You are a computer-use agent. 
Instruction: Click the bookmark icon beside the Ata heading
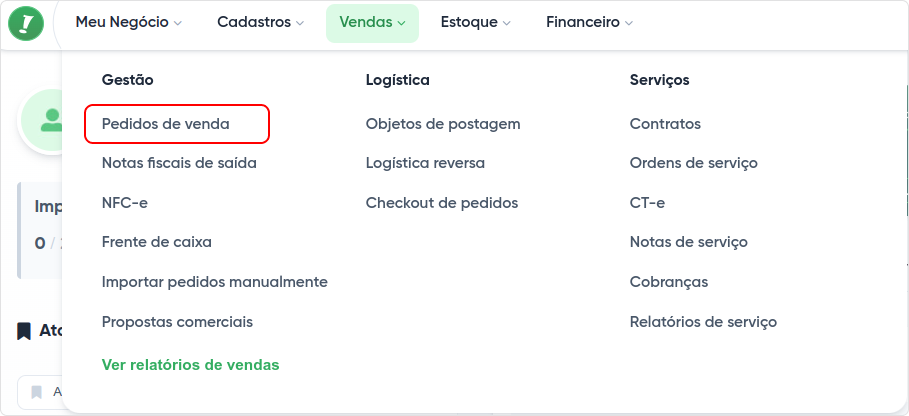[x=24, y=331]
